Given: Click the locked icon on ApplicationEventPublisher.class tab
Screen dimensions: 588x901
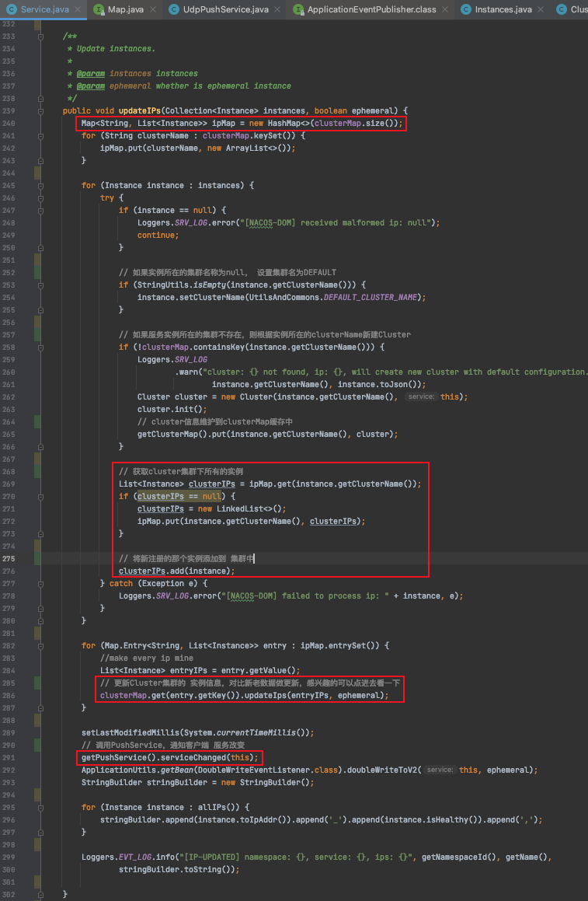Looking at the screenshot, I should [x=298, y=9].
